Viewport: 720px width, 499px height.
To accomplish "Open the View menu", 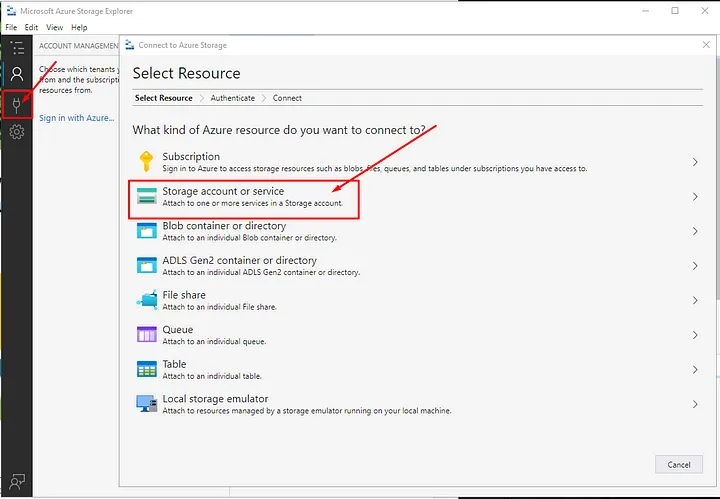I will click(54, 27).
